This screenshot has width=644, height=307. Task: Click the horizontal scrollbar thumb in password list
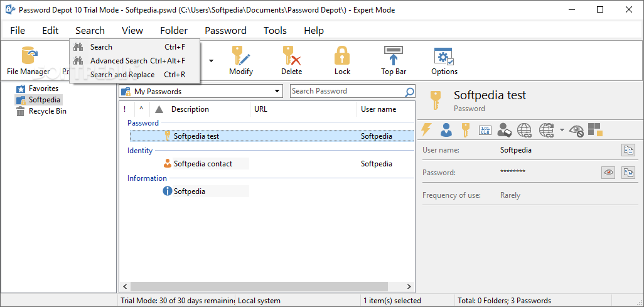tap(259, 286)
